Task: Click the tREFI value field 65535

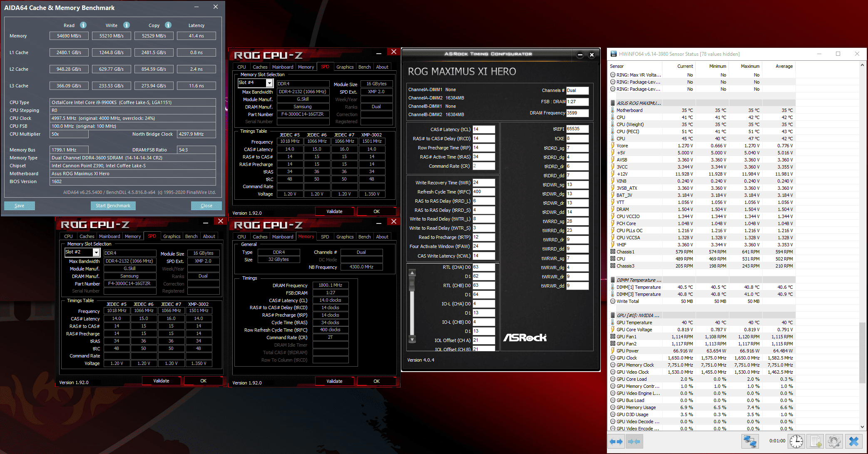Action: (x=577, y=129)
